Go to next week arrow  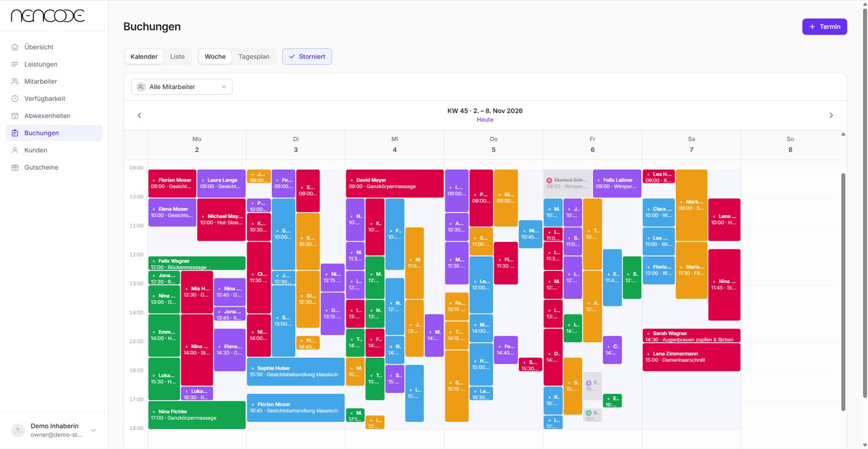click(x=831, y=116)
